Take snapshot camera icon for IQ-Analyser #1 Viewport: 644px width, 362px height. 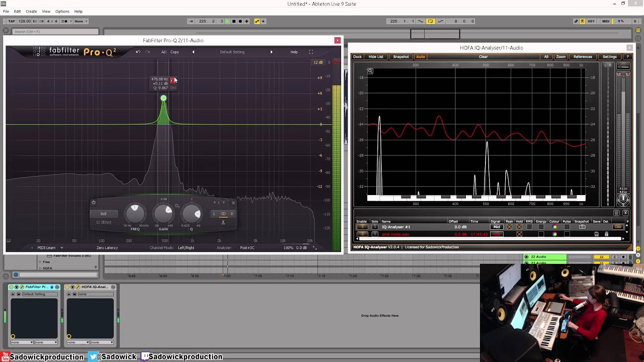[582, 227]
